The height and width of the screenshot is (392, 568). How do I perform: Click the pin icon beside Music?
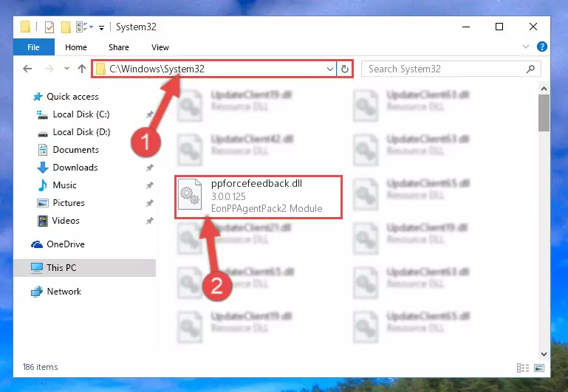pos(150,185)
